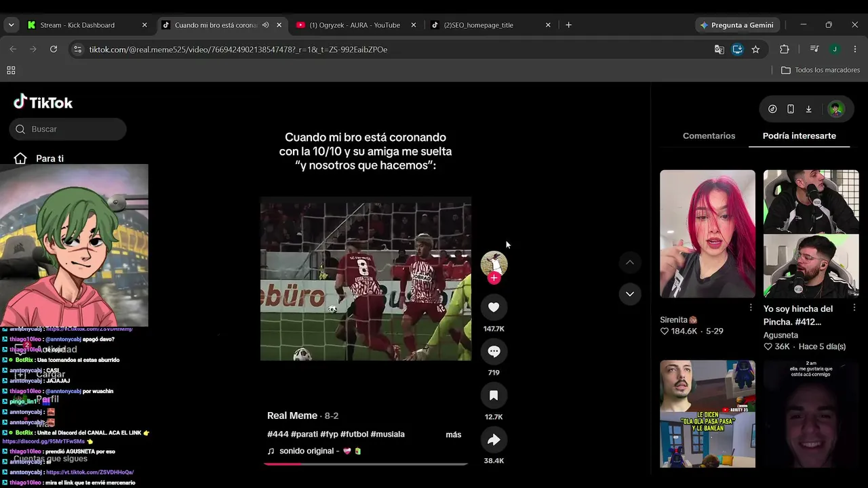Open the #parati hashtag
The image size is (868, 488).
(304, 434)
